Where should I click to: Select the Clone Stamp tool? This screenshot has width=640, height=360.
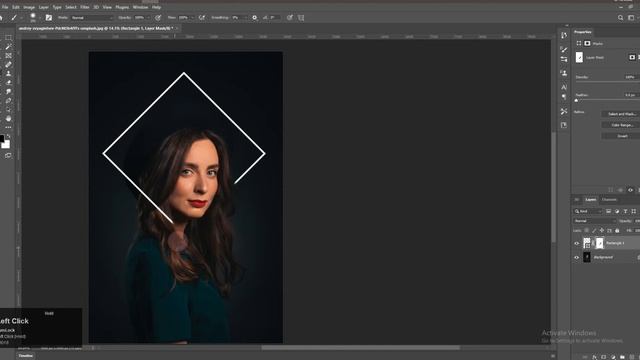coord(8,73)
